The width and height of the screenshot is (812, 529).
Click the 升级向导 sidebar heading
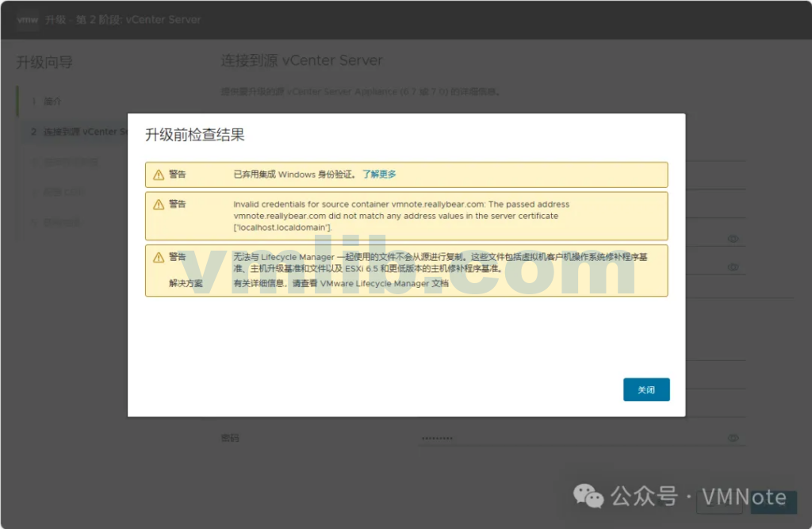(x=44, y=62)
